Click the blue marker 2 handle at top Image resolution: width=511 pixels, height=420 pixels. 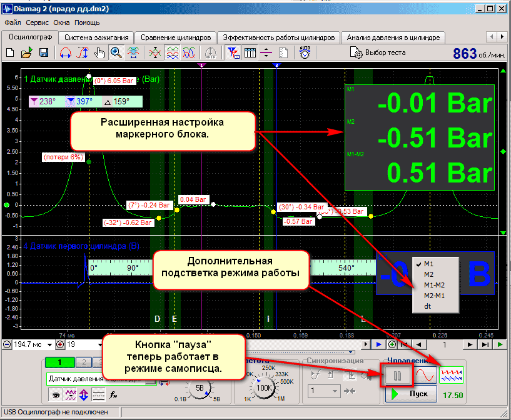pyautogui.click(x=276, y=66)
